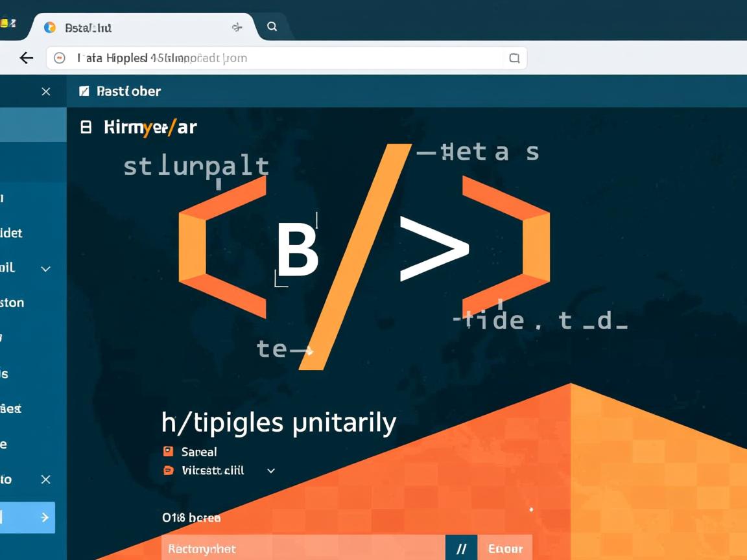747x560 pixels.
Task: Open the highlighted sidebar item's right arrow
Action: pos(45,517)
